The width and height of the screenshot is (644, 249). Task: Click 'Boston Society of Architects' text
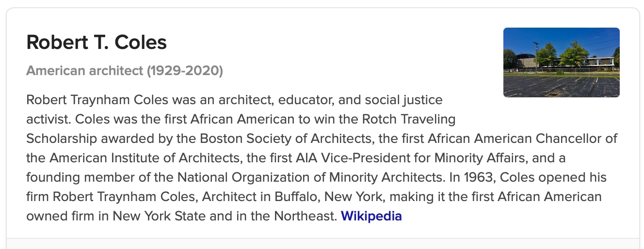tap(286, 138)
